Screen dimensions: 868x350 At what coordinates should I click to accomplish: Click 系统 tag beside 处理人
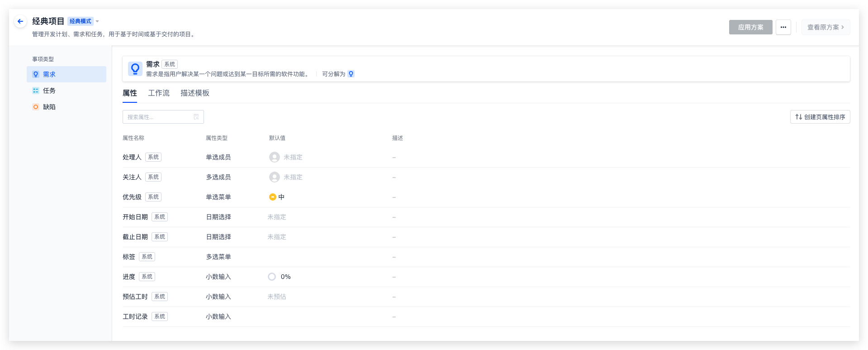[153, 157]
